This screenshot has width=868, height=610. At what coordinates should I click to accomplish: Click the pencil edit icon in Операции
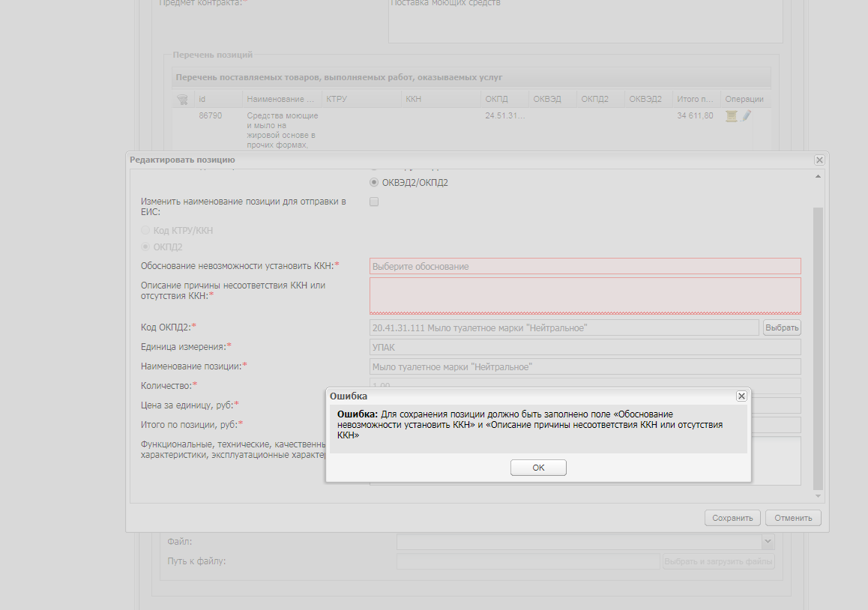pyautogui.click(x=747, y=115)
